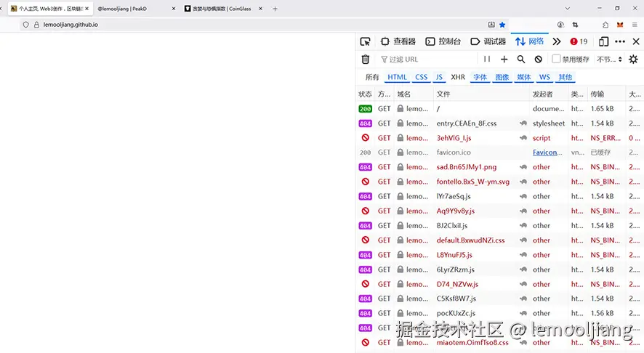This screenshot has height=353, width=644.
Task: Switch to the CoinGlass browser tab
Action: click(x=222, y=9)
